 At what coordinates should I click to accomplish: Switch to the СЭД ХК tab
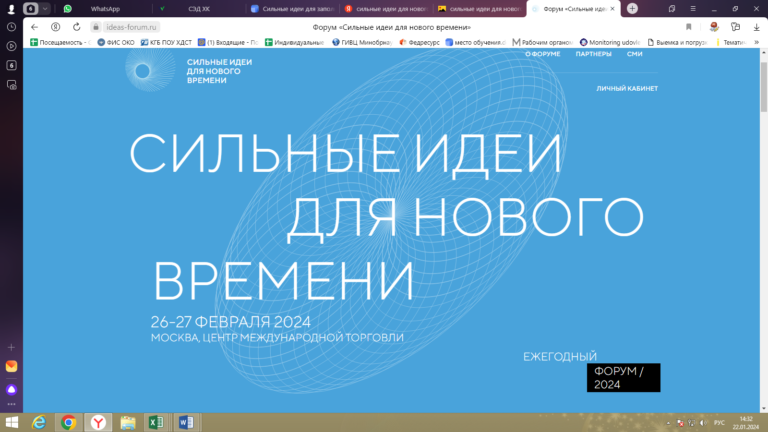199,9
